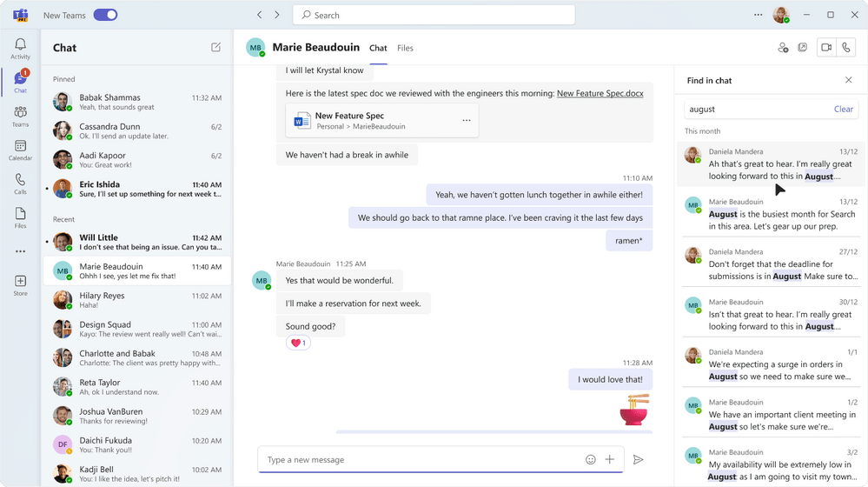The width and height of the screenshot is (868, 487).
Task: Open more options on New Feature Spec card
Action: [467, 120]
